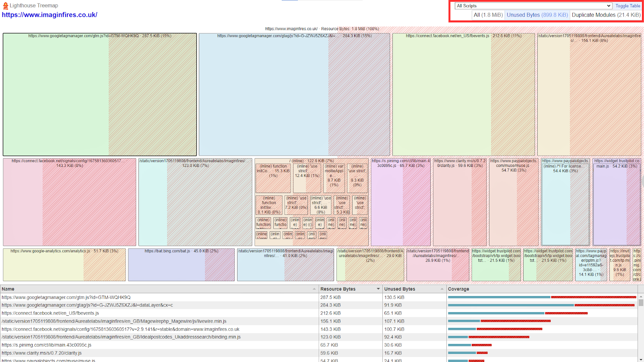
Task: Select the 26.9 KiB static script block
Action: pos(438,265)
